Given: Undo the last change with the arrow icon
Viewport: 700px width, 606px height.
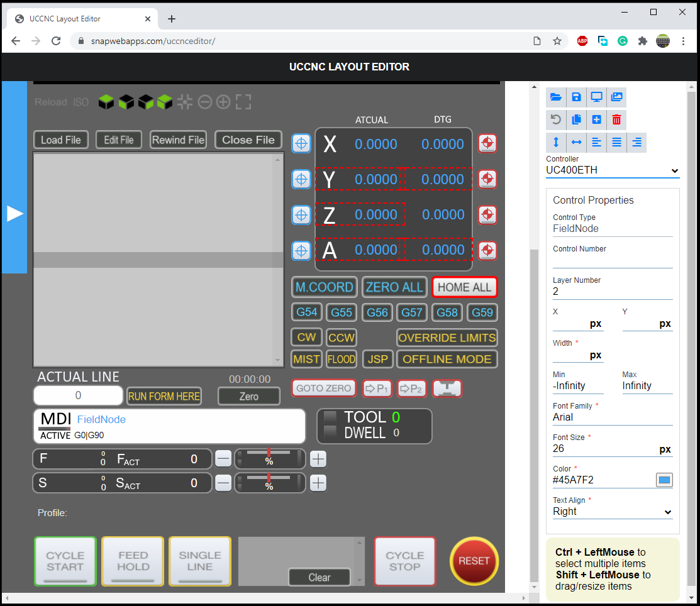Looking at the screenshot, I should coord(556,119).
